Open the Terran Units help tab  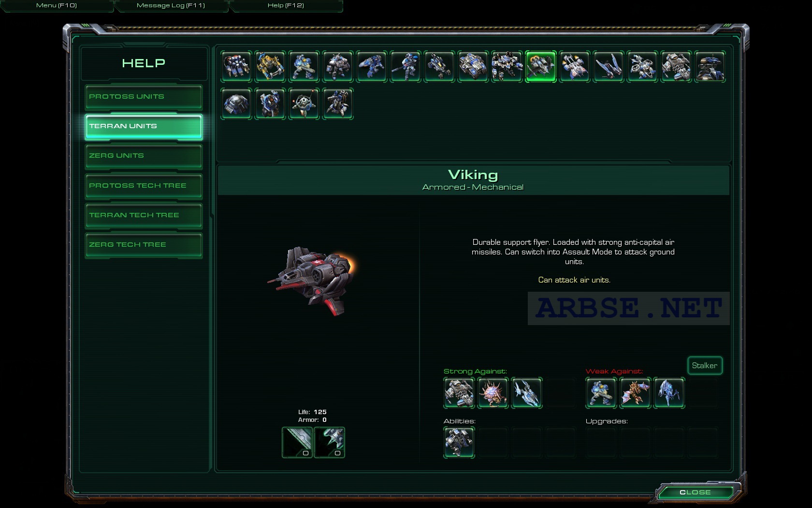coord(144,126)
